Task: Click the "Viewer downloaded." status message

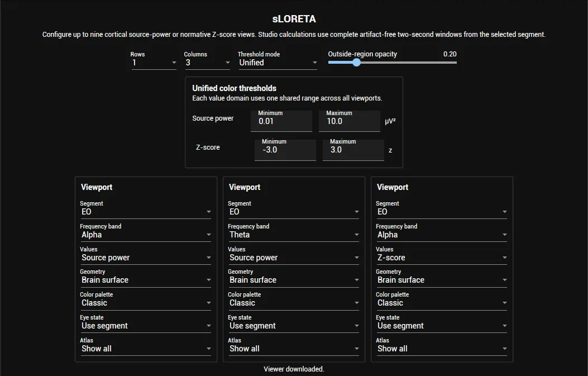Action: coord(294,369)
